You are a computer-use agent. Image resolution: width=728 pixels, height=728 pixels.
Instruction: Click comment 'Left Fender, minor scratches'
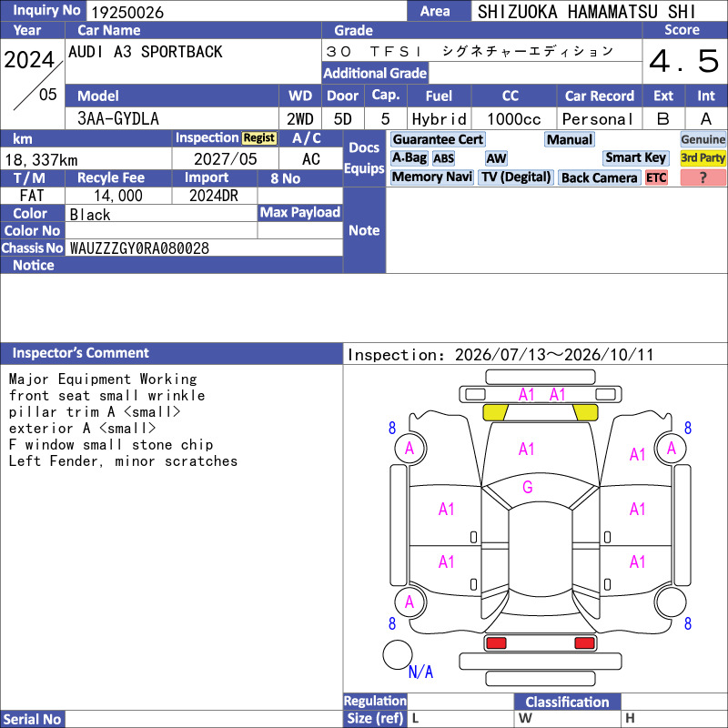tap(123, 461)
